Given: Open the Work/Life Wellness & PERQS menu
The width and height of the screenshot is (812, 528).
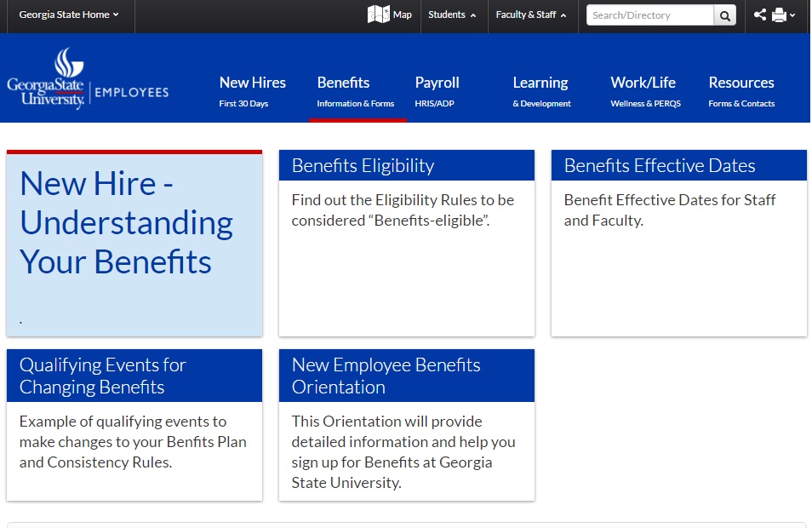Looking at the screenshot, I should point(644,91).
